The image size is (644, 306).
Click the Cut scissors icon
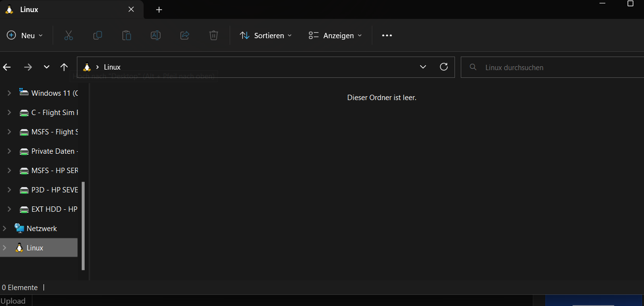(x=68, y=35)
